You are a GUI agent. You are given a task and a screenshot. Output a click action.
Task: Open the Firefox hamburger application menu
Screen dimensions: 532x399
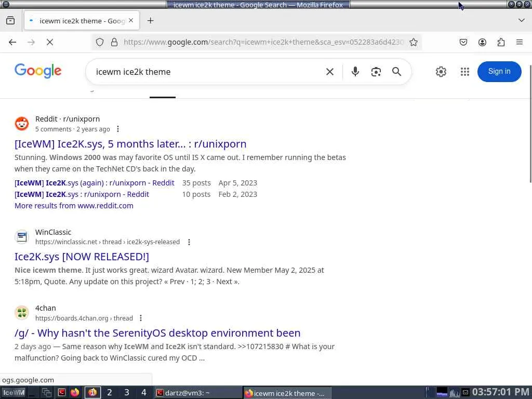tap(520, 42)
